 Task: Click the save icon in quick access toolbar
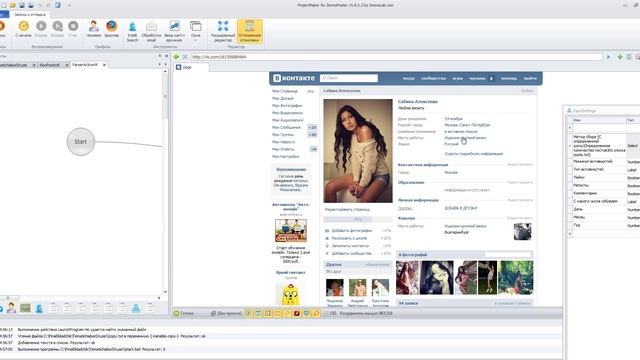coord(22,5)
